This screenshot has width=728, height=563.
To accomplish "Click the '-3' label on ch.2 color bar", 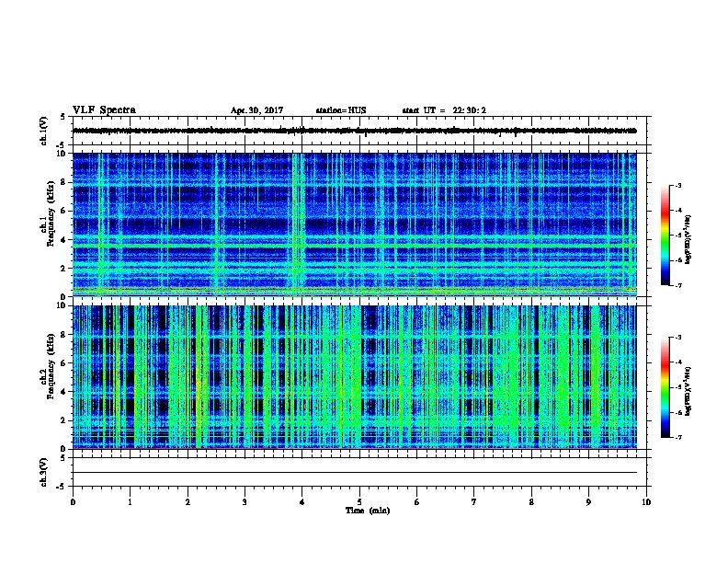I will [x=677, y=338].
